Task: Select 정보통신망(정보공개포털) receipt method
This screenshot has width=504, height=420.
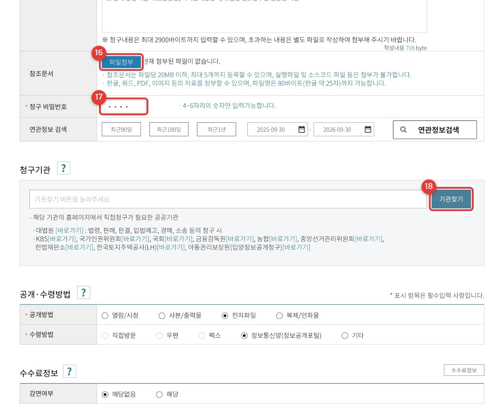Action: coord(244,336)
